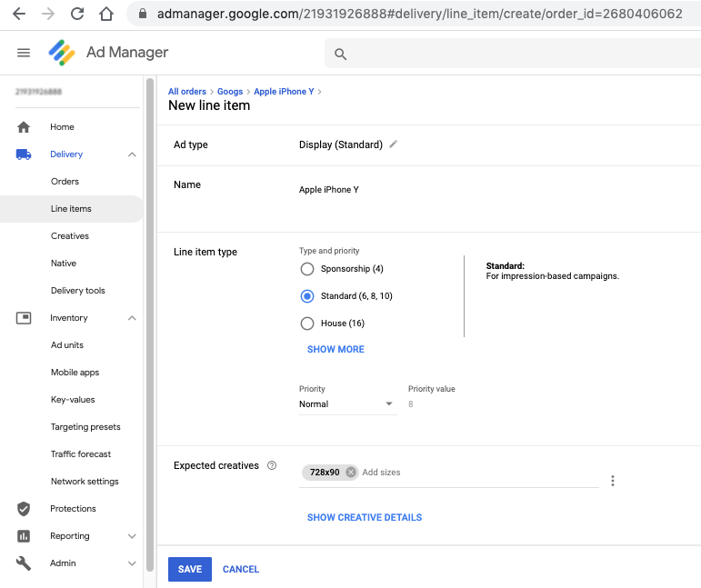The height and width of the screenshot is (588, 701).
Task: Click the Name field containing Apple iPhone Y
Action: coord(328,189)
